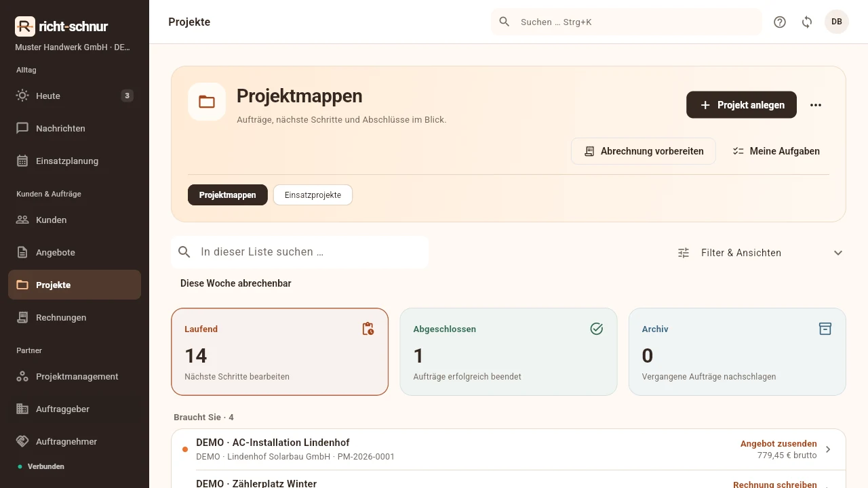Viewport: 868px width, 488px height.
Task: Click the Angebot zusenden action link
Action: point(778,444)
